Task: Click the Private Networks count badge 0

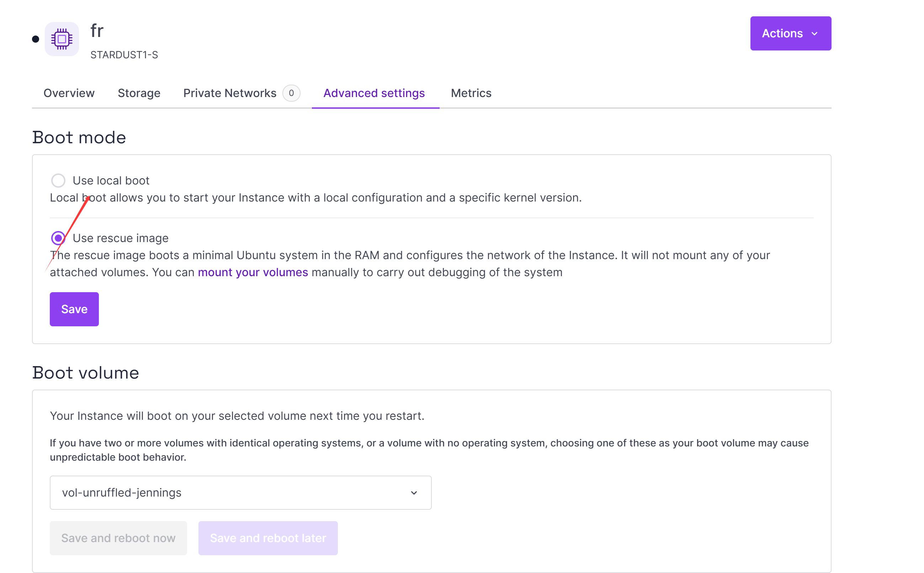Action: click(291, 93)
